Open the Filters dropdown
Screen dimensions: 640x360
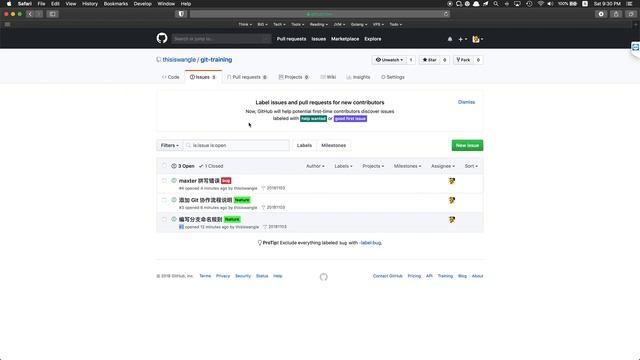pos(169,145)
